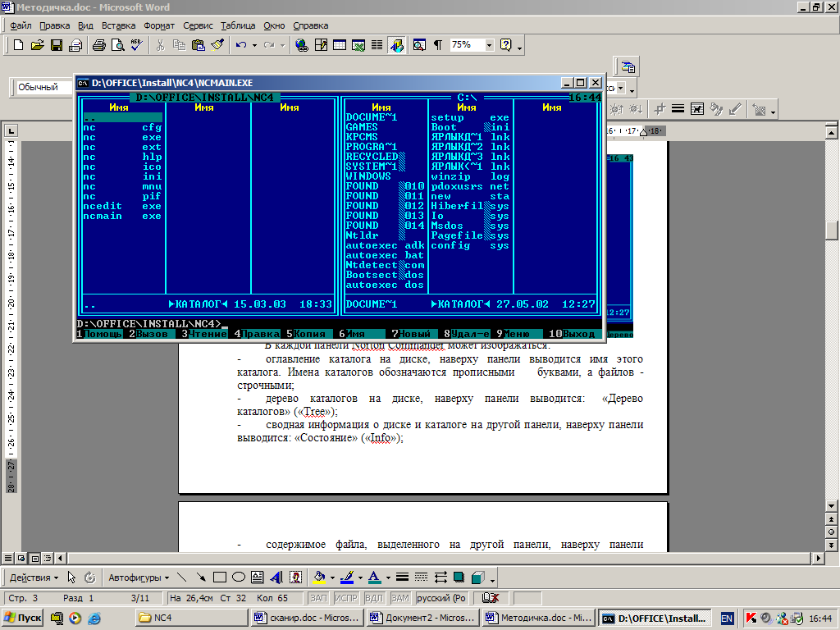This screenshot has width=840, height=630.
Task: Open the Действия drawing menu
Action: (34, 577)
